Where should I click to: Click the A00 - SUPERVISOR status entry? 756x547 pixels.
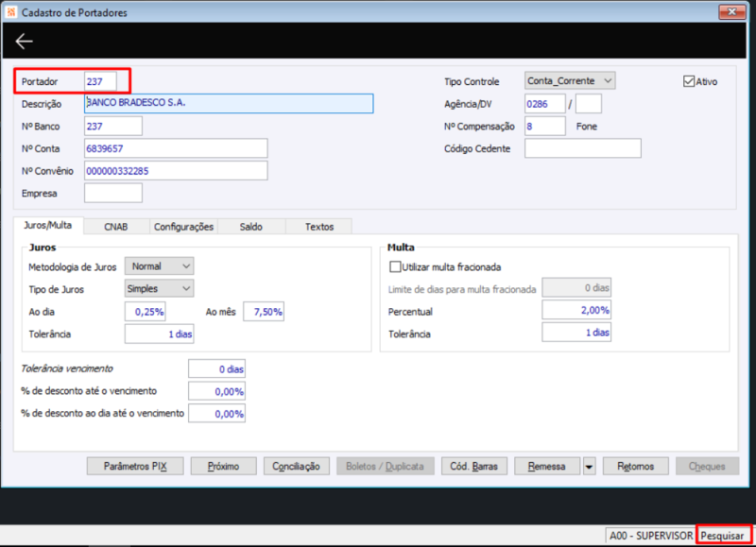click(x=650, y=536)
